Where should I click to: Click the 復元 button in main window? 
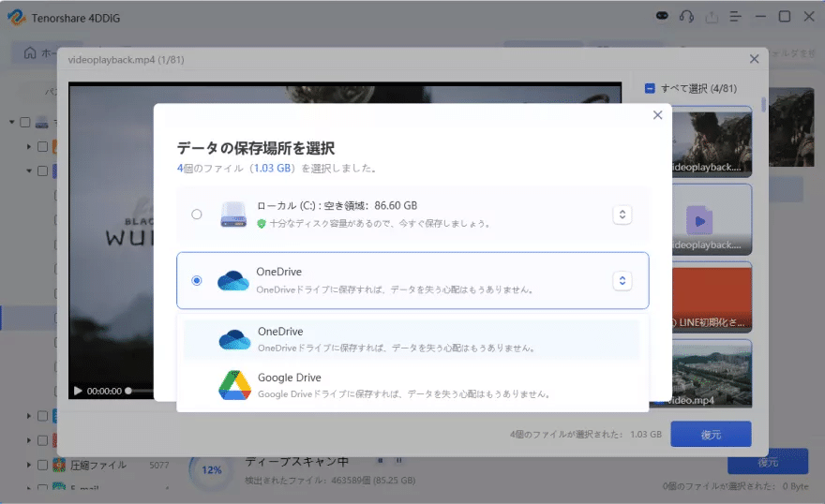[x=768, y=462]
